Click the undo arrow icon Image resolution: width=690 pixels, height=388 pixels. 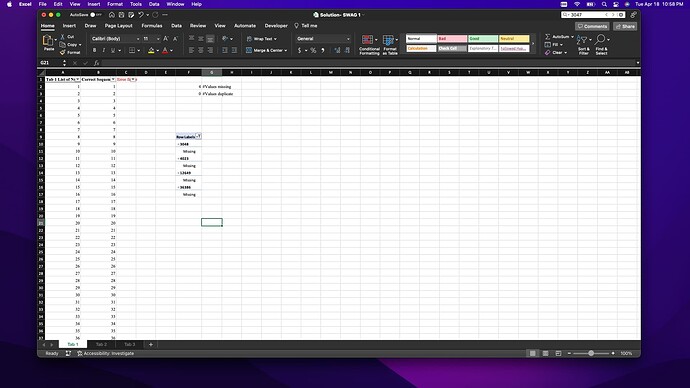[x=141, y=15]
